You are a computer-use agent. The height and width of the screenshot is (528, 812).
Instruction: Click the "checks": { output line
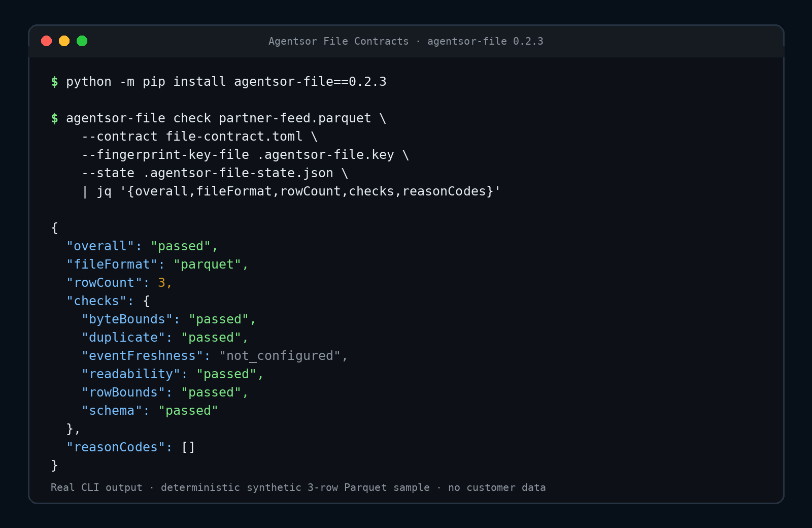pyautogui.click(x=108, y=301)
